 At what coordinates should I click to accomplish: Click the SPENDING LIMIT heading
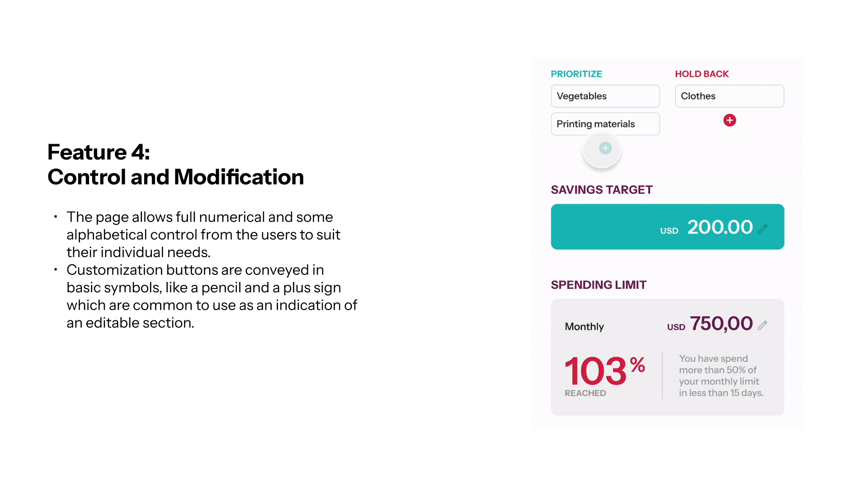point(599,285)
